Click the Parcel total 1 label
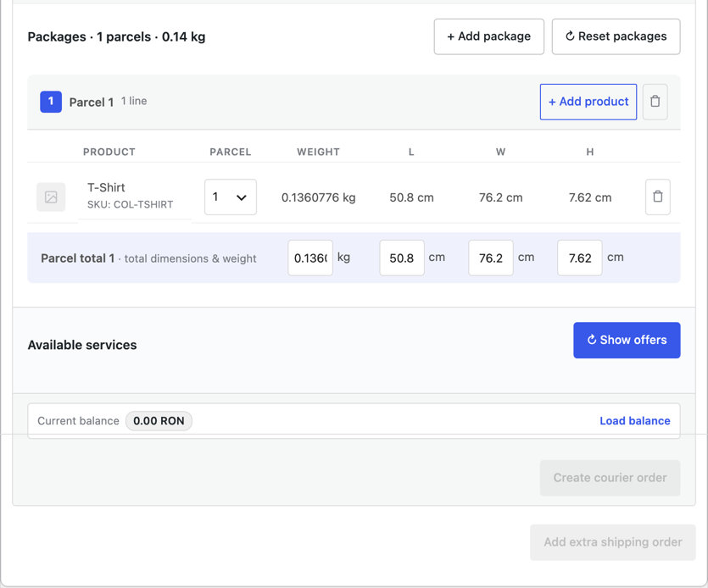708x588 pixels. click(78, 258)
